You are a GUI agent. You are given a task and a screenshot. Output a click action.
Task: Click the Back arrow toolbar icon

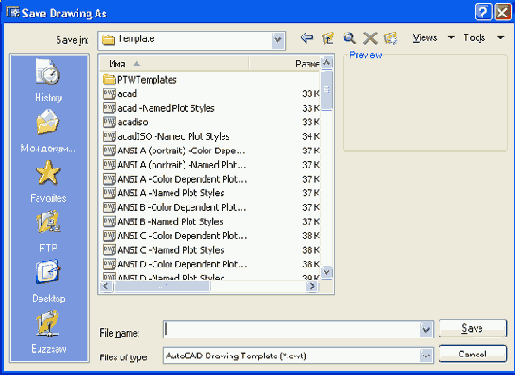307,38
